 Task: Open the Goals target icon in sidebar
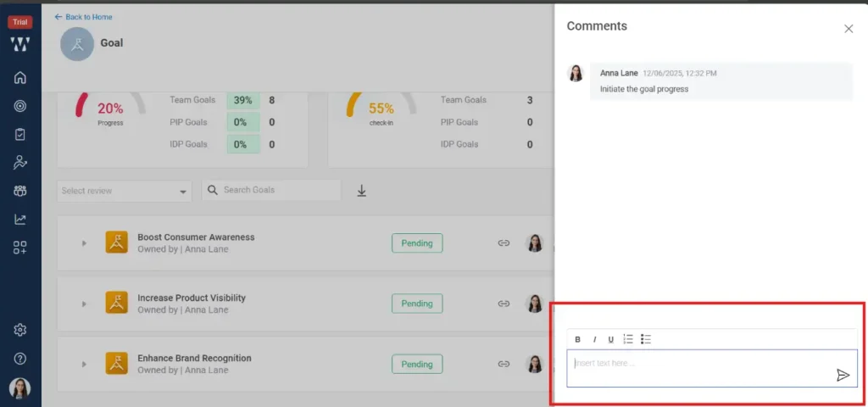click(x=20, y=106)
